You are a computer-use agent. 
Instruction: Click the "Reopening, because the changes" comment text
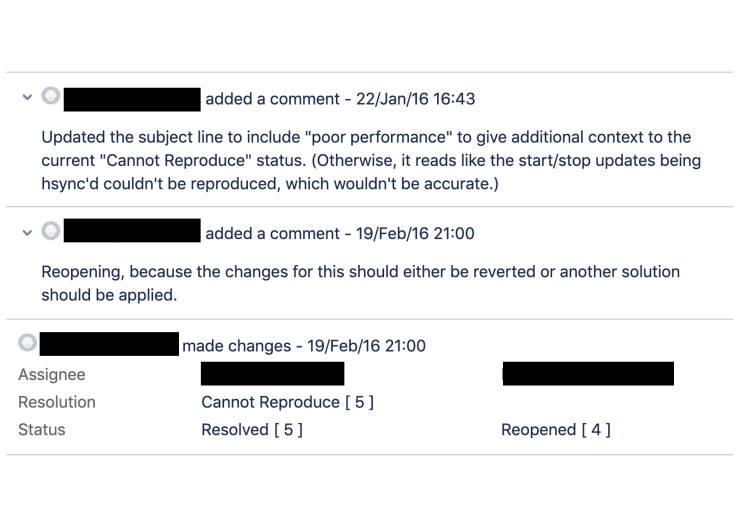(360, 283)
